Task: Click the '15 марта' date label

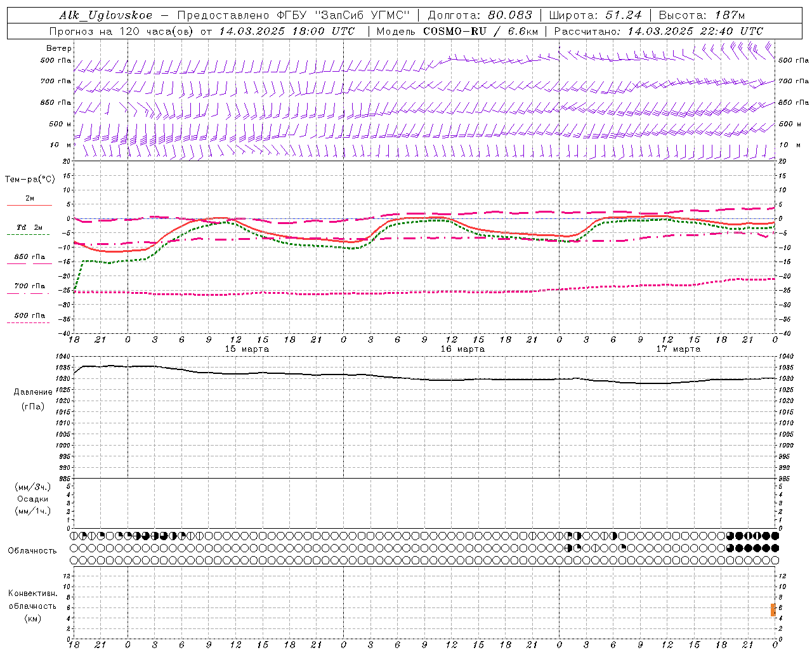Action: click(247, 349)
